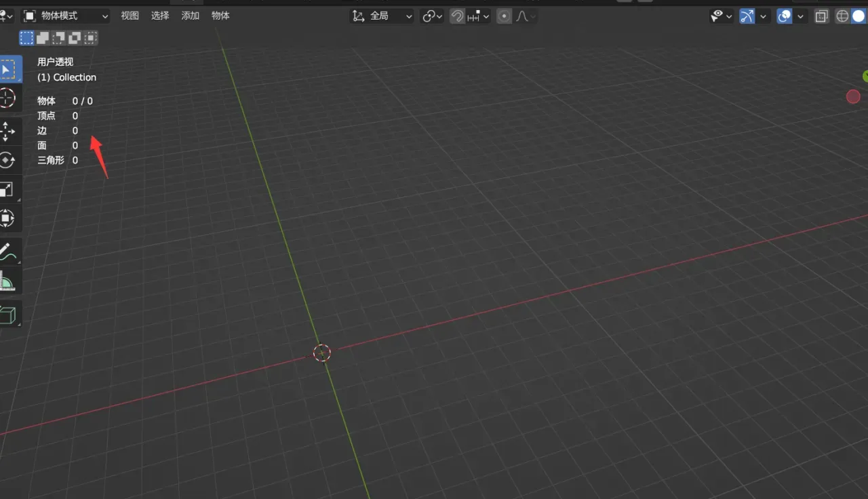Open the editor type dropdown
This screenshot has width=868, height=499.
pos(7,16)
